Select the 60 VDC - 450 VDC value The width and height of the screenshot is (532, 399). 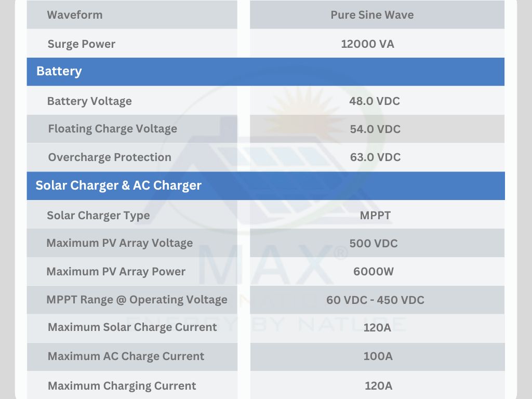click(375, 300)
